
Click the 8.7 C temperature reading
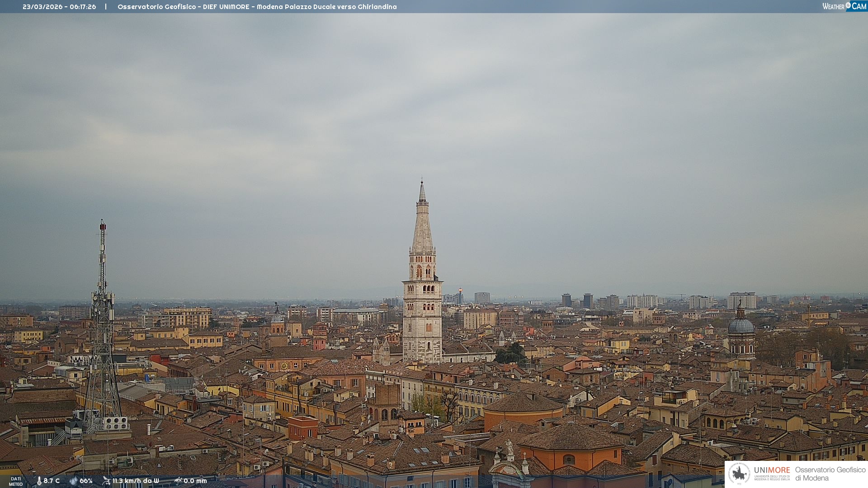[x=52, y=481]
